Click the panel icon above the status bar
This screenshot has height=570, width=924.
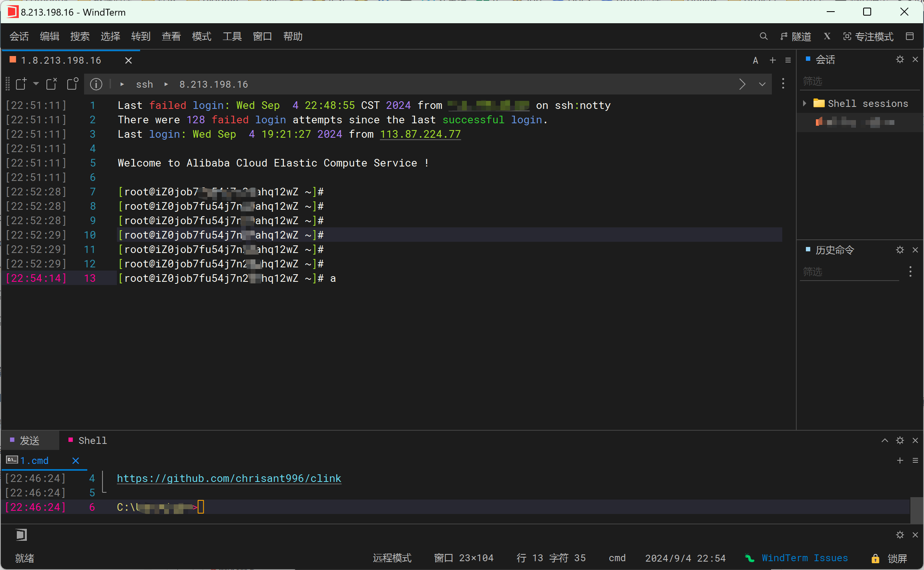click(x=21, y=535)
